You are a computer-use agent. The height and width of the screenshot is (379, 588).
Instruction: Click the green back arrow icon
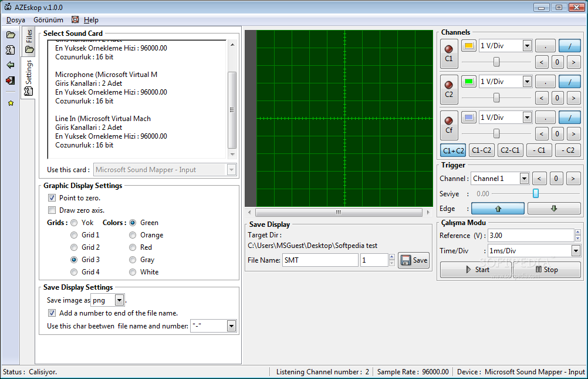11,65
